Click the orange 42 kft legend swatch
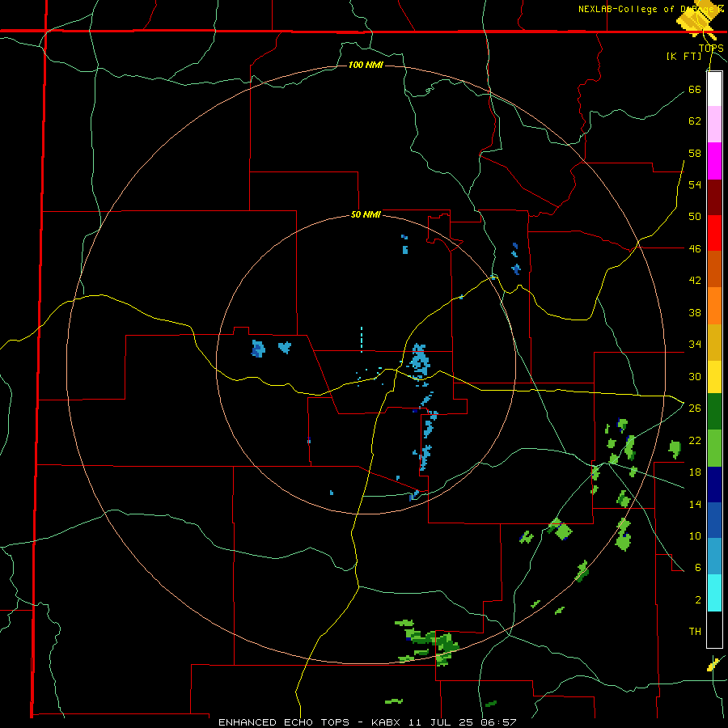This screenshot has width=728, height=728. pos(714,305)
